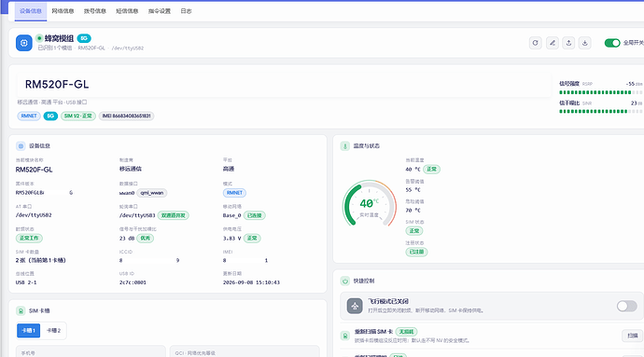This screenshot has height=357, width=644.
Task: Click the refresh icon button
Action: click(x=535, y=43)
